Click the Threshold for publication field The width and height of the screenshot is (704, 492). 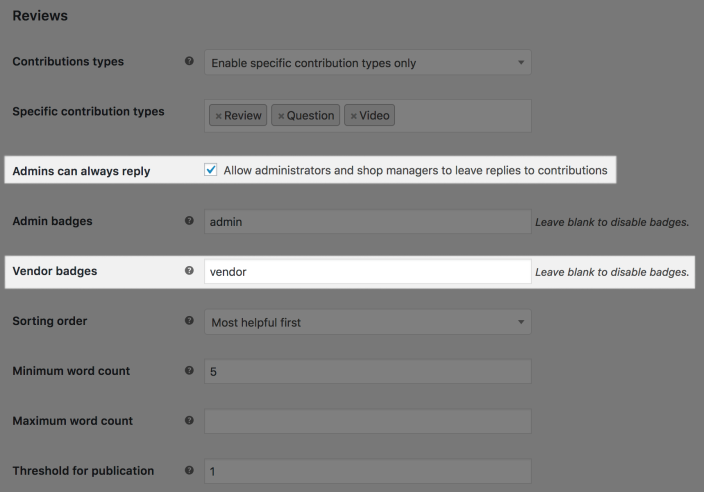coord(367,471)
